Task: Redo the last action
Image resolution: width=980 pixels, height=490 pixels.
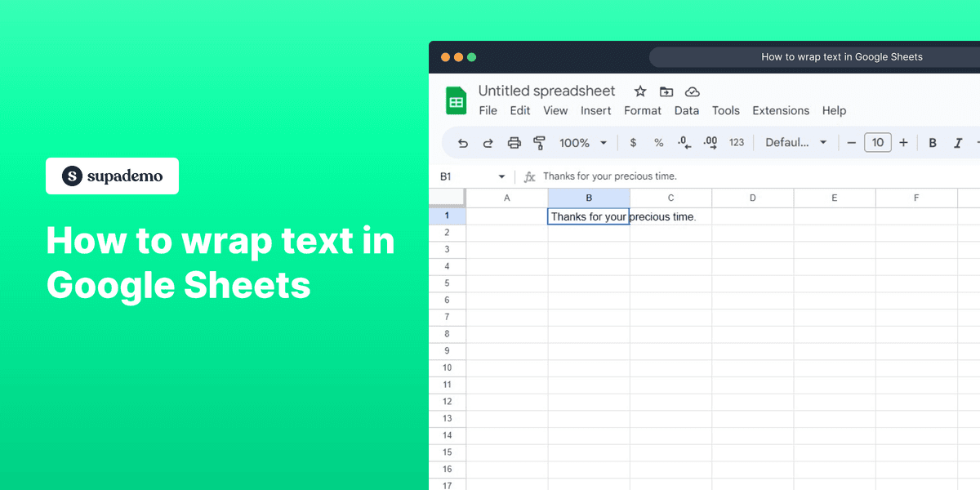Action: tap(488, 142)
